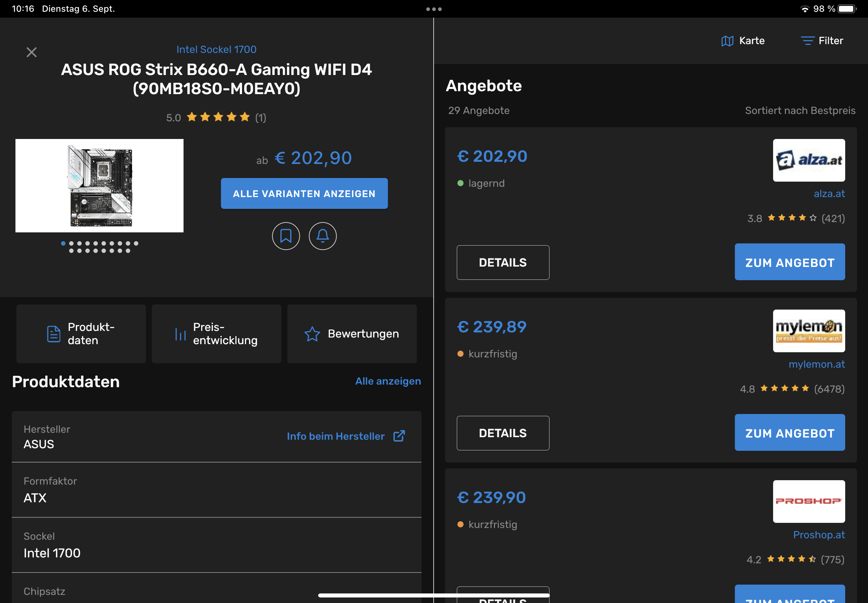Switch to Produktdaten tab
This screenshot has width=868, height=603.
tap(81, 334)
